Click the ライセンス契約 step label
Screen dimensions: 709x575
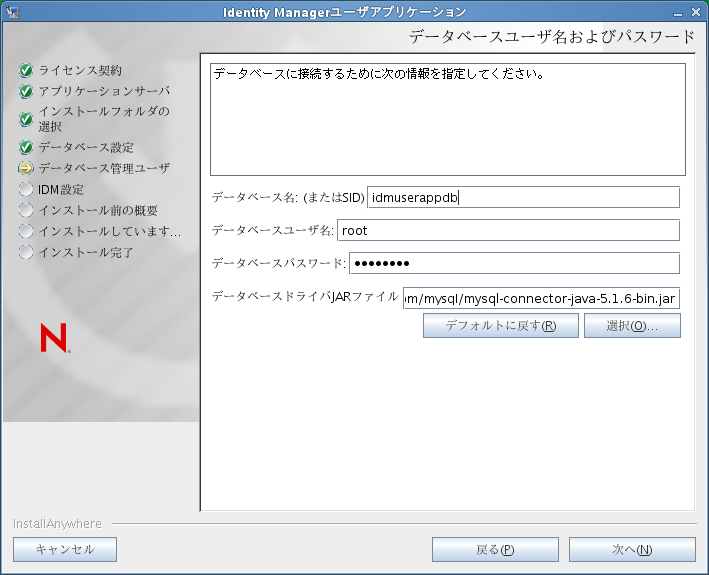coord(80,71)
